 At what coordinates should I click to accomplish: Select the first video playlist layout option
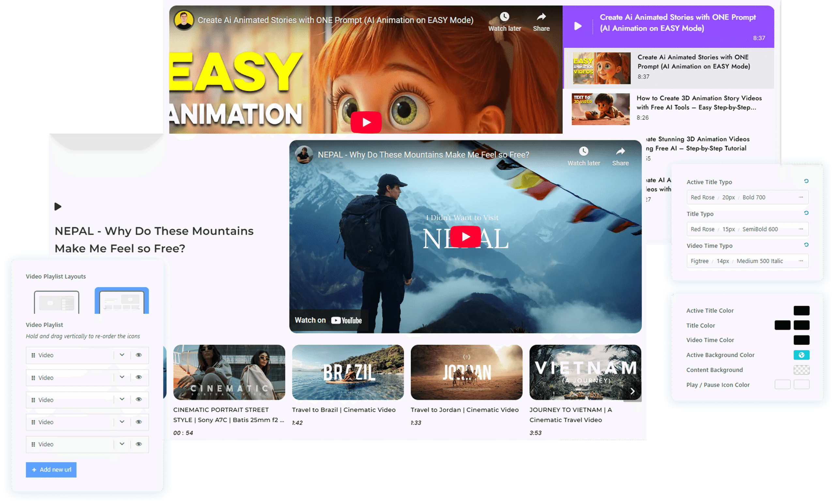tap(57, 302)
